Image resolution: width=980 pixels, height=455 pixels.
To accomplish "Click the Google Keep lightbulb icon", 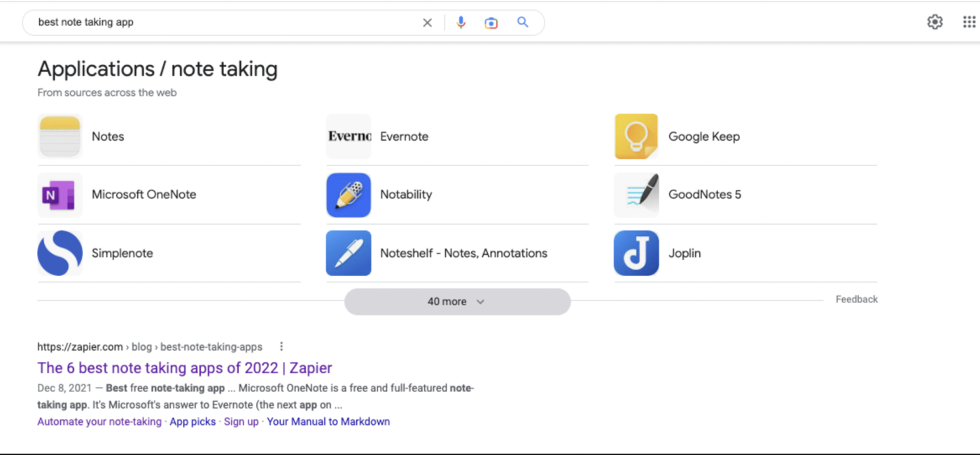I will [x=636, y=136].
